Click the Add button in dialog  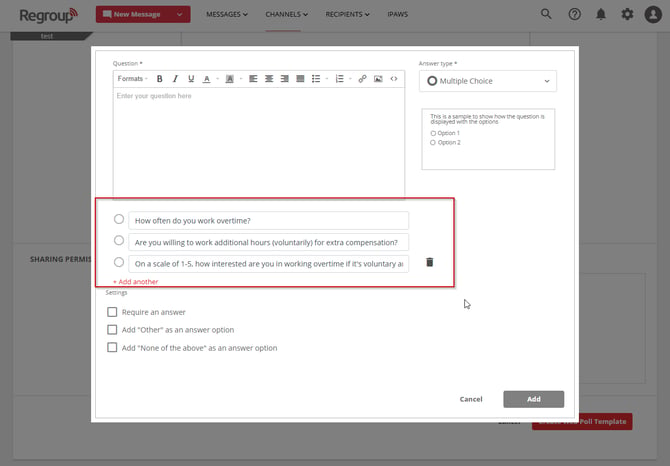(x=533, y=399)
